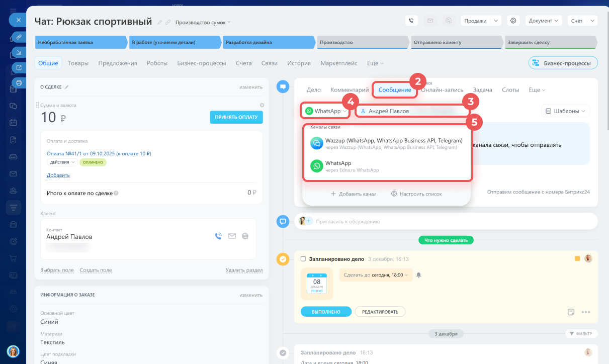This screenshot has width=609, height=364.
Task: Click pencil icon to edit deal title
Action: (160, 22)
